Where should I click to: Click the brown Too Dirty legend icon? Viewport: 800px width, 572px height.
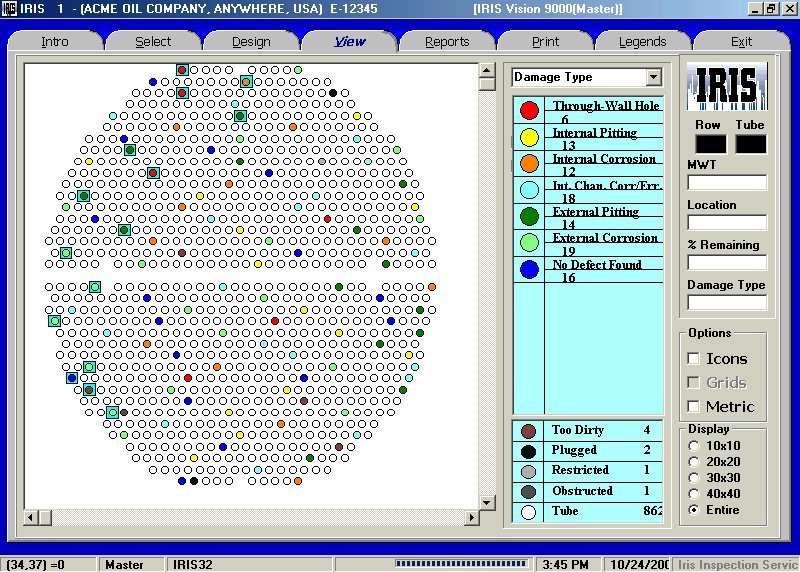529,431
